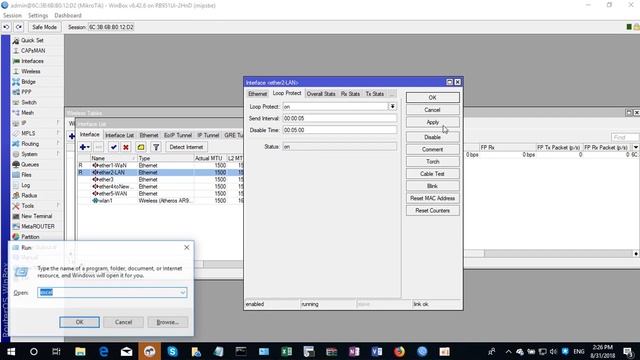The image size is (640, 360).
Task: Disable selected interface with red X icon
Action: pyautogui.click(x=126, y=147)
